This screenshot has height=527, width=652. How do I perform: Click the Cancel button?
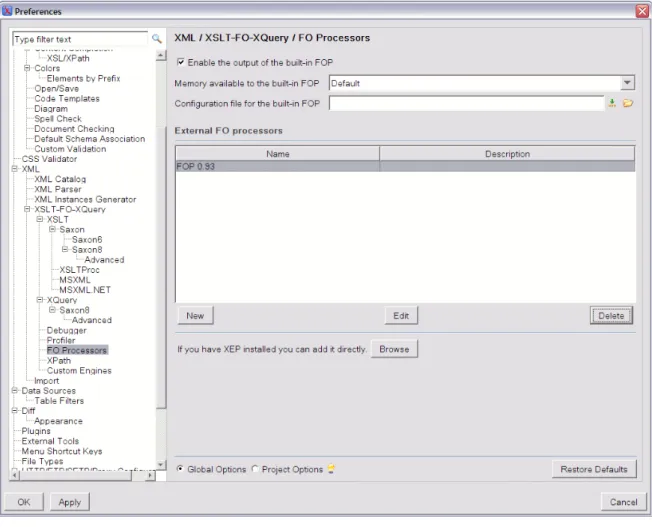click(x=623, y=502)
